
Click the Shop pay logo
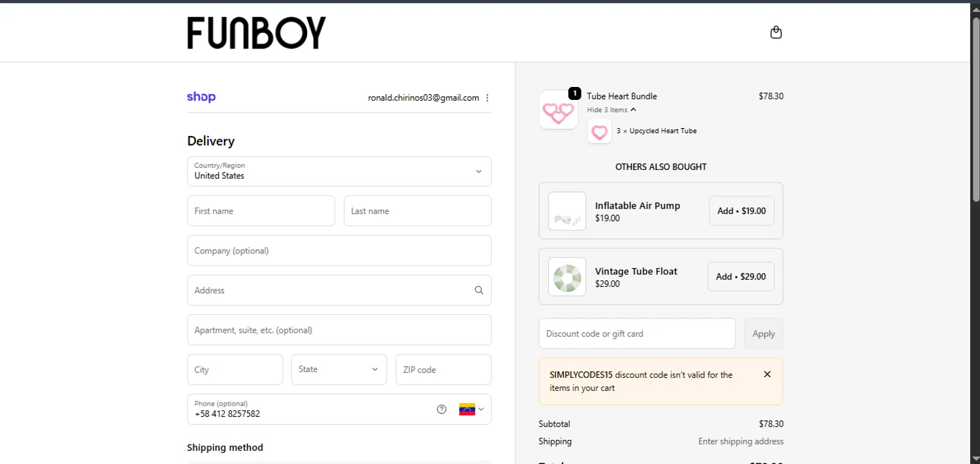pyautogui.click(x=201, y=97)
